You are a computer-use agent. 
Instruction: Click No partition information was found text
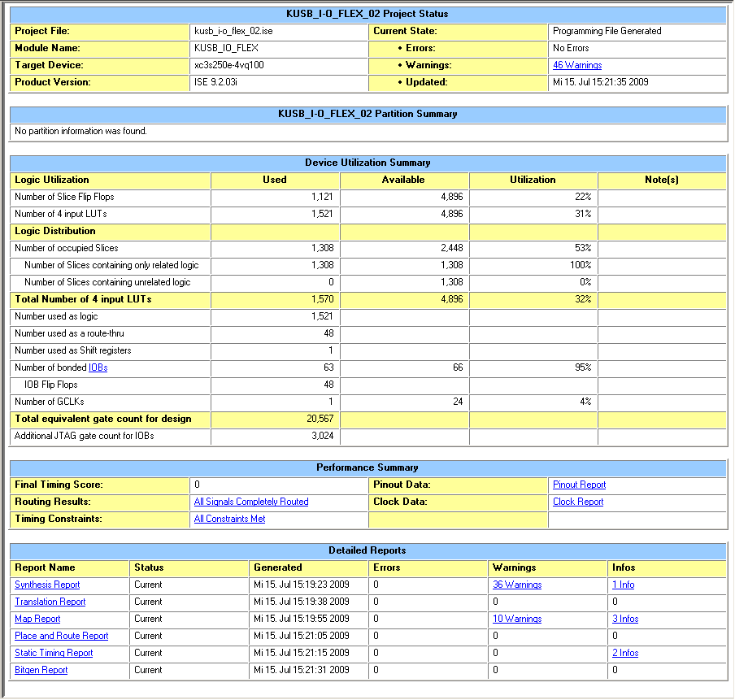[x=80, y=131]
